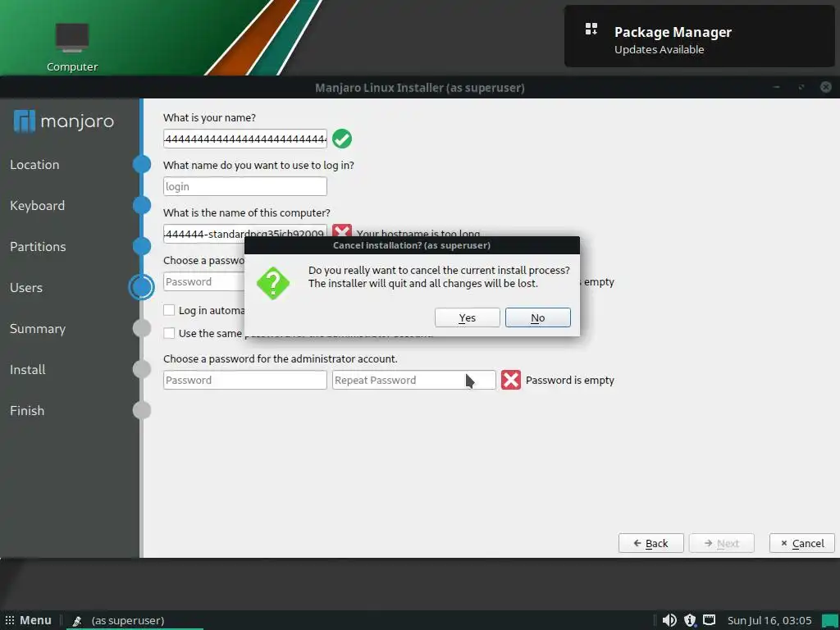Click the green question mark dialog icon

pyautogui.click(x=273, y=283)
